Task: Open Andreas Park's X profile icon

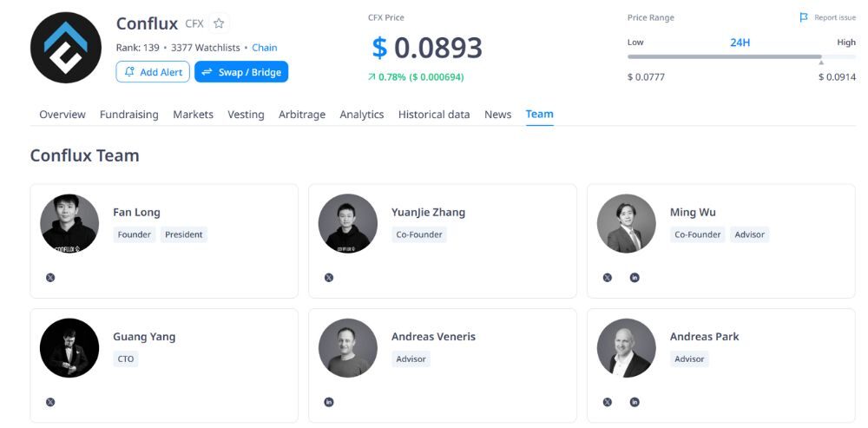Action: (608, 402)
